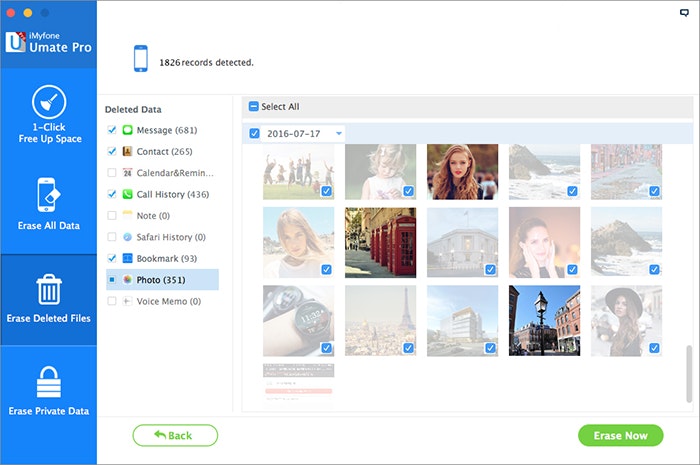Open the street lamp city photo
The width and height of the screenshot is (700, 465).
click(x=545, y=321)
